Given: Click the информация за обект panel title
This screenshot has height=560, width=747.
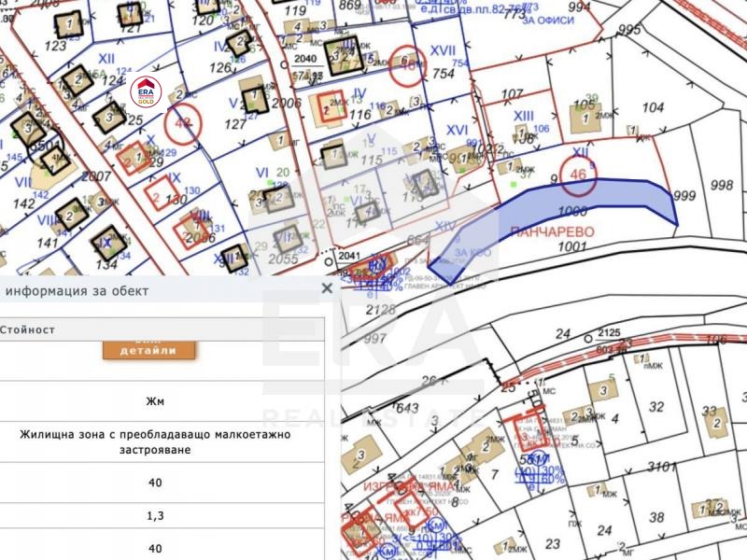Looking at the screenshot, I should (77, 290).
